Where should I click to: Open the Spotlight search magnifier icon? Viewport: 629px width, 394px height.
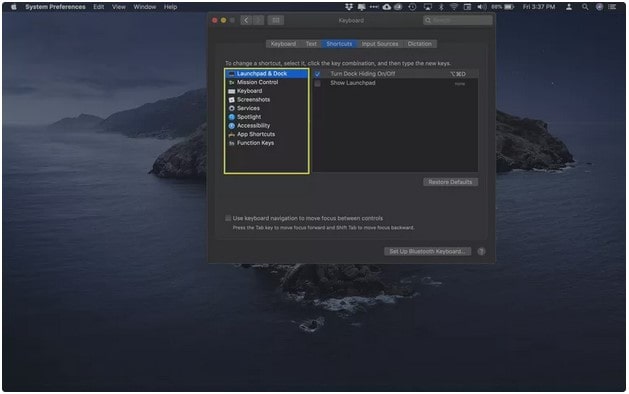tap(585, 7)
